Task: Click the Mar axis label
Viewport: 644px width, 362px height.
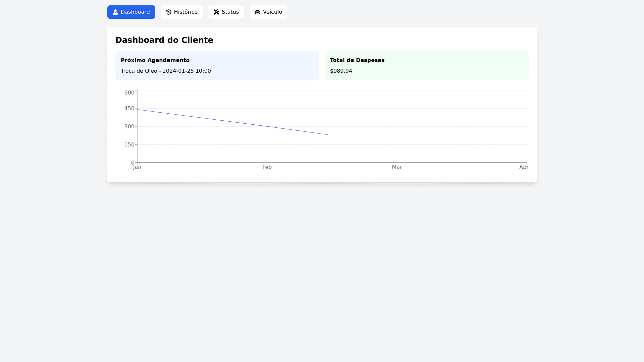Action: 397,167
